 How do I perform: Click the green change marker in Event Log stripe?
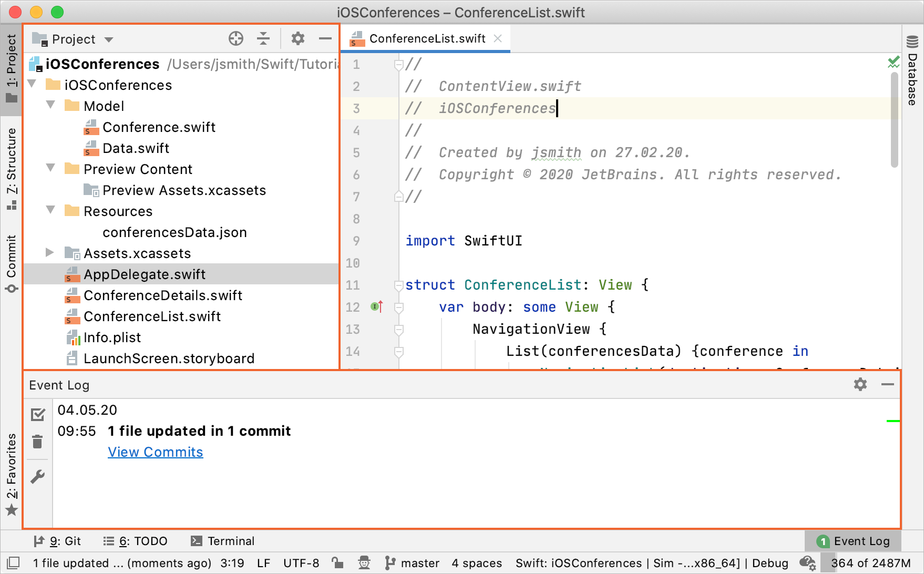click(893, 421)
